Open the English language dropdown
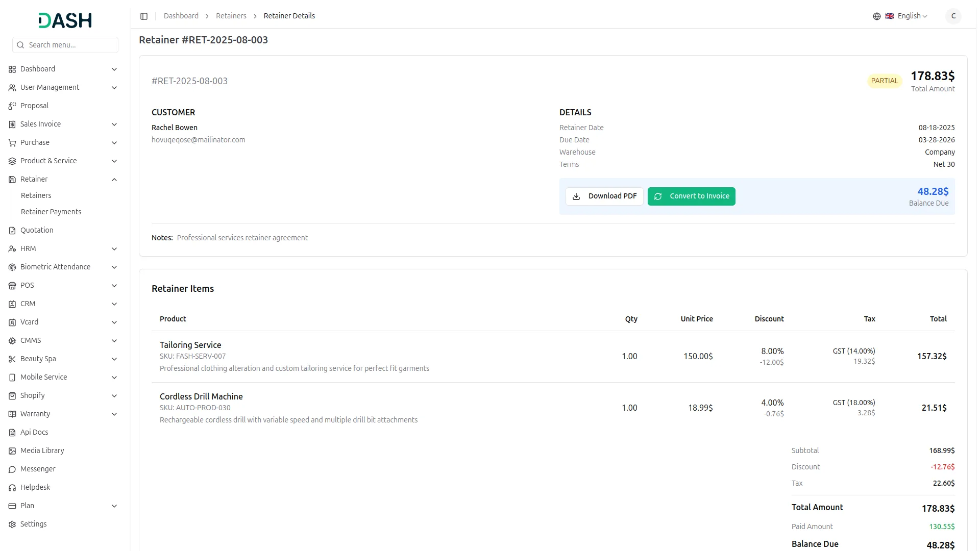 coord(912,16)
